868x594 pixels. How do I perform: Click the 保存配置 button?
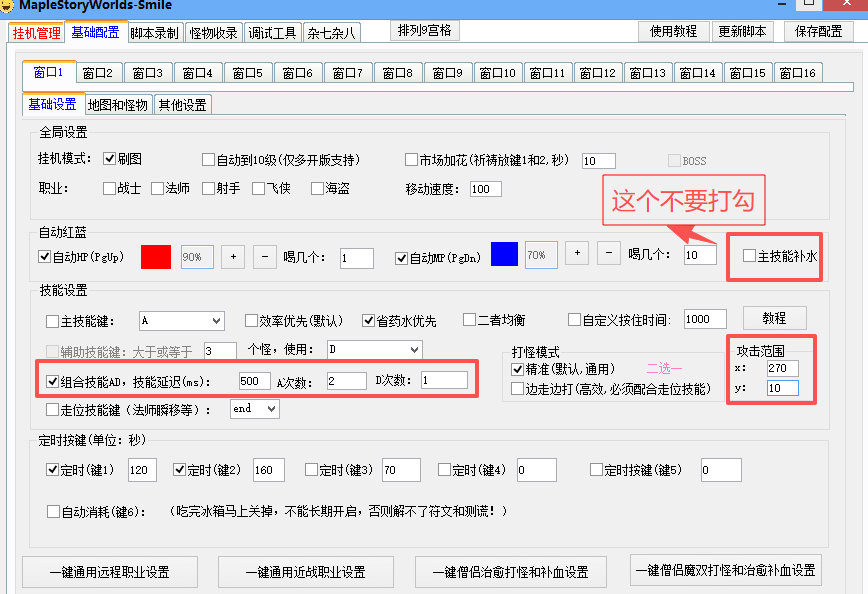click(x=818, y=31)
